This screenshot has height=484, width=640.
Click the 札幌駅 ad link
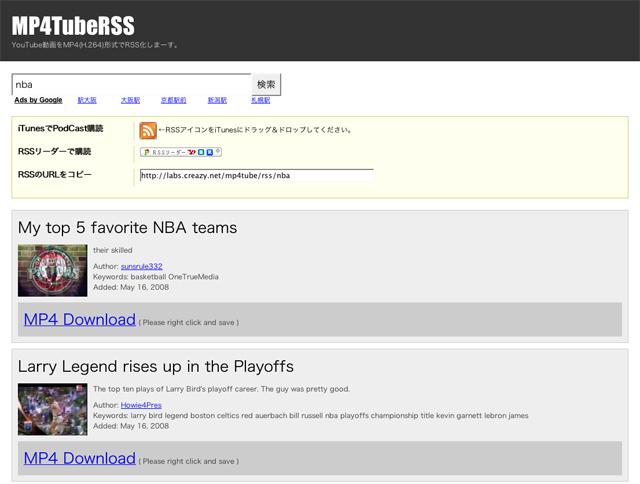point(260,101)
